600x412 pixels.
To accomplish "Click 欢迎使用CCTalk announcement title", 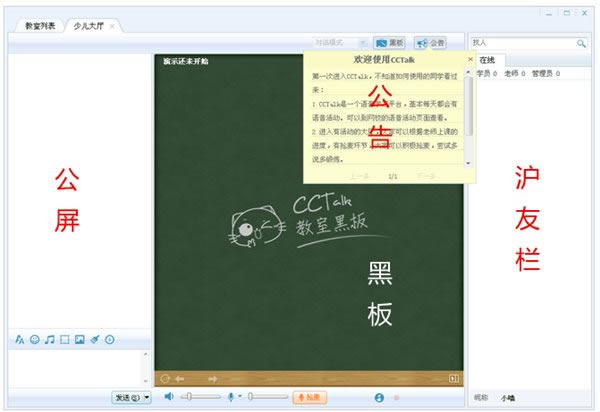I will tap(384, 59).
